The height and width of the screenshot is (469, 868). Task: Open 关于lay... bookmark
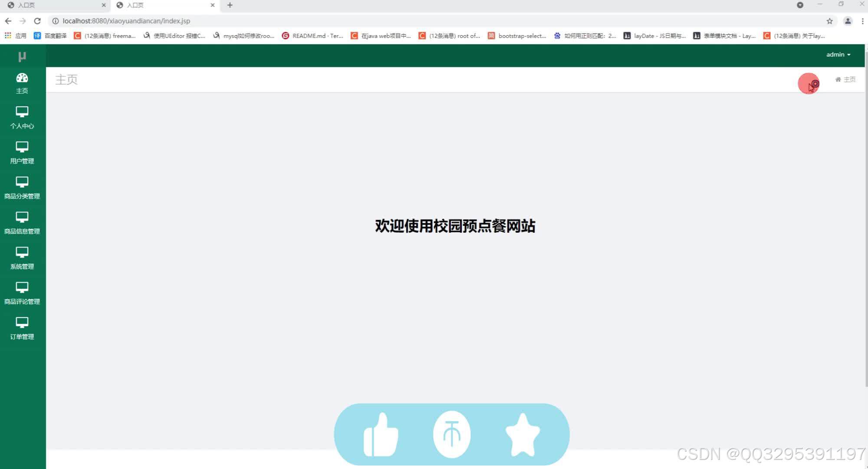point(795,36)
